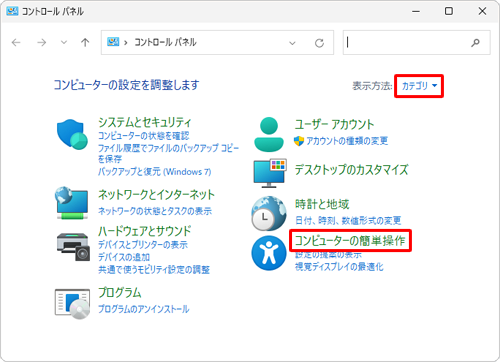Click the address bar breadcrumb chevron

pyautogui.click(x=126, y=43)
